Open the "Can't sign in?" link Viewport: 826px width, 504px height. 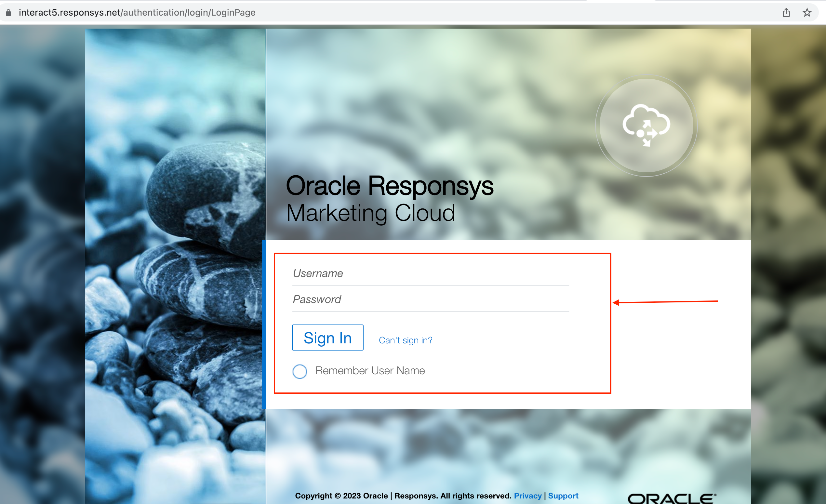(405, 340)
